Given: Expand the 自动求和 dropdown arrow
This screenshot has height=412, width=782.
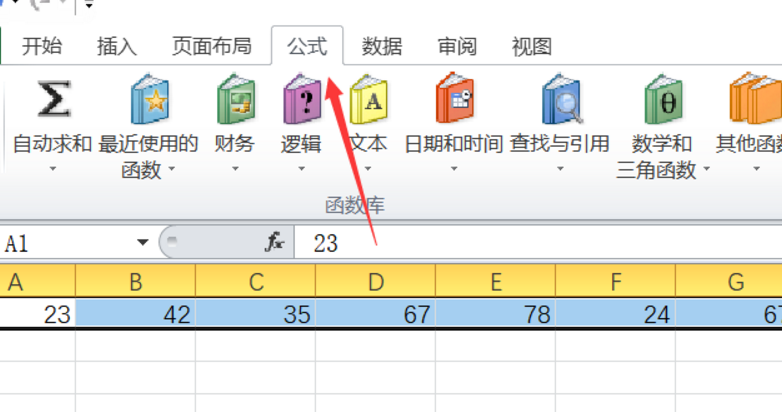Looking at the screenshot, I should 52,169.
